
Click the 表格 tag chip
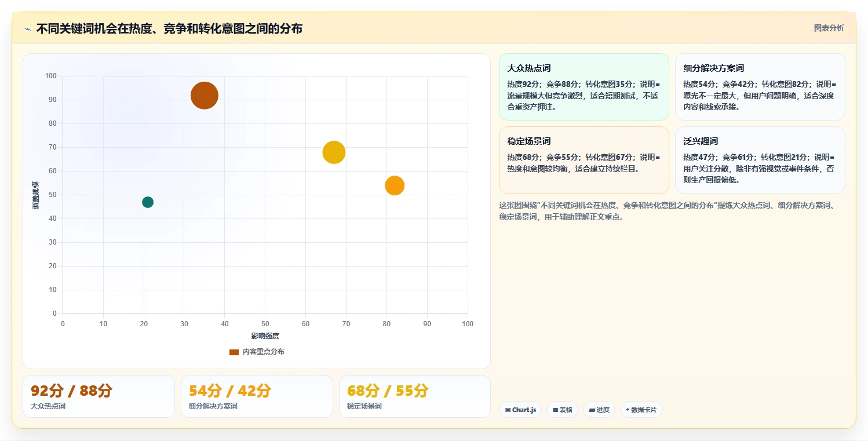(562, 410)
